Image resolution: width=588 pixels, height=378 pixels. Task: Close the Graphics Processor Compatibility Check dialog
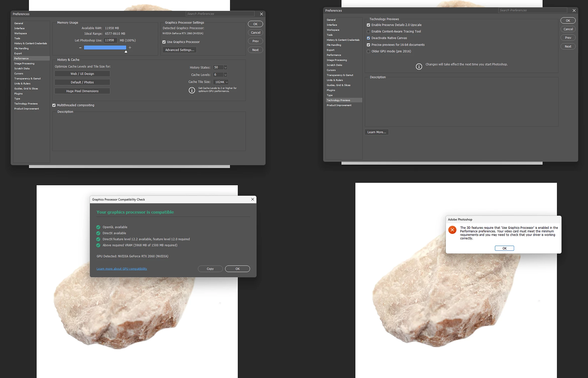[x=253, y=199]
